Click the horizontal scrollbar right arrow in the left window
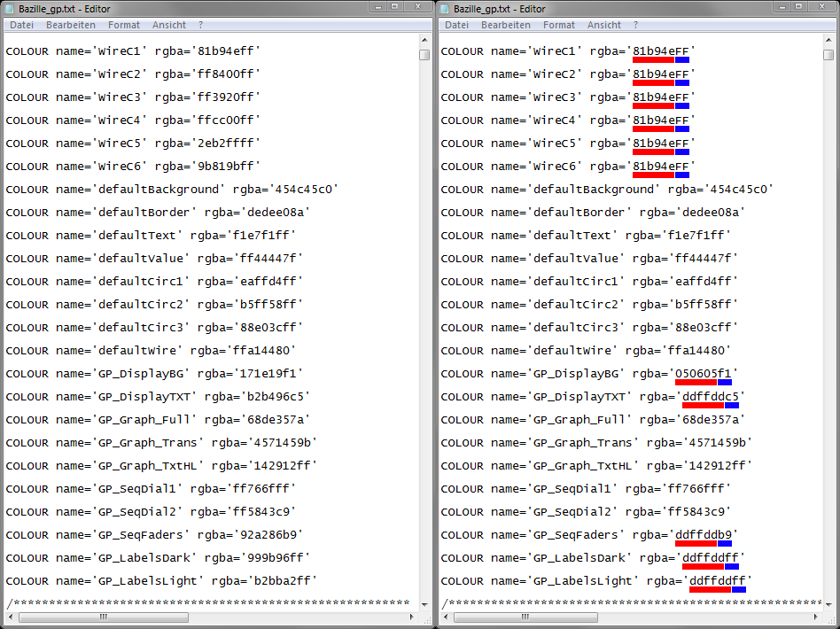 [x=411, y=617]
